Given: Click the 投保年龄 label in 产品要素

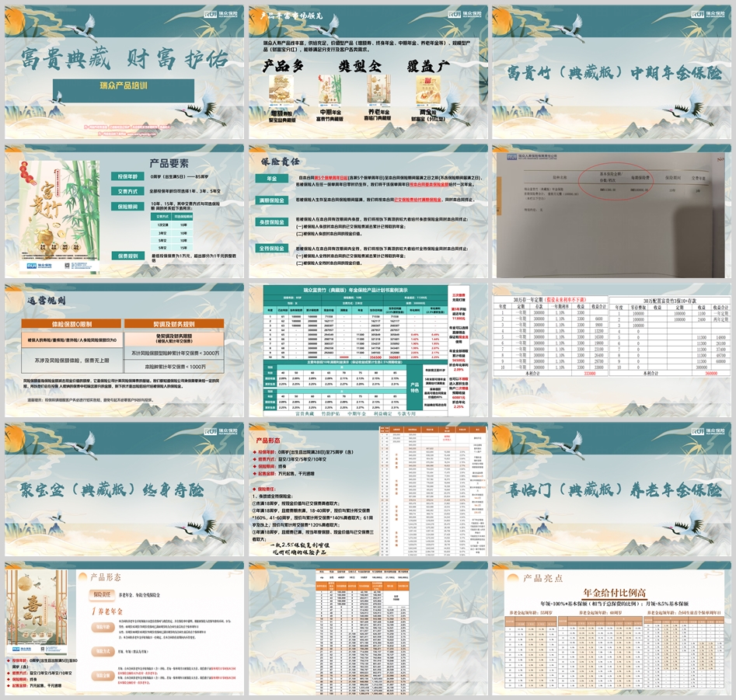Looking at the screenshot, I should coord(127,176).
